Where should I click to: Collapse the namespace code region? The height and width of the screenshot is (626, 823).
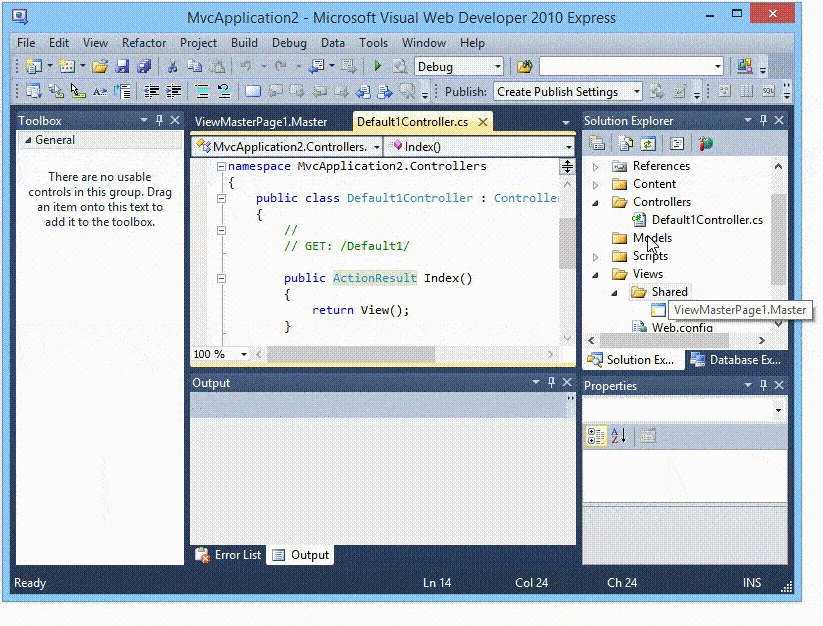(x=221, y=166)
